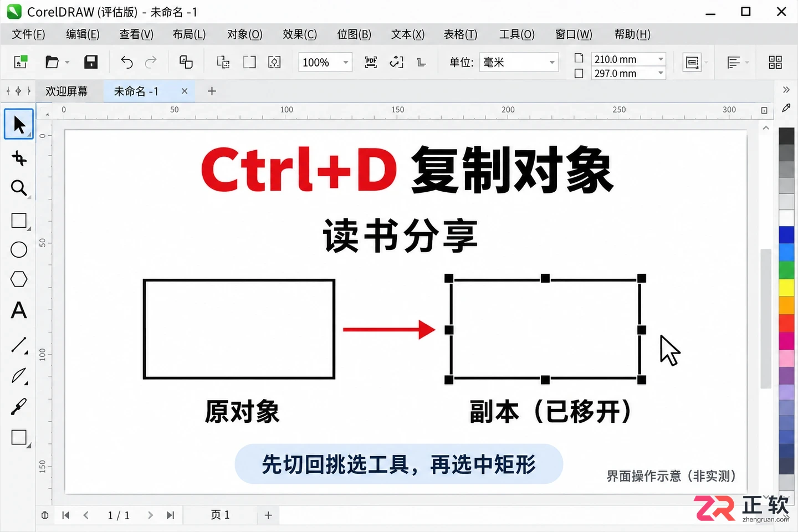Select landscape page orientation
This screenshot has height=532, width=798.
579,73
